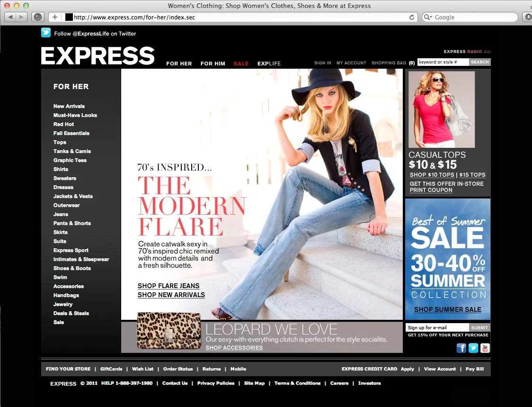
Task: Click the browser toolbar round button beside navigation arrows
Action: click(38, 17)
